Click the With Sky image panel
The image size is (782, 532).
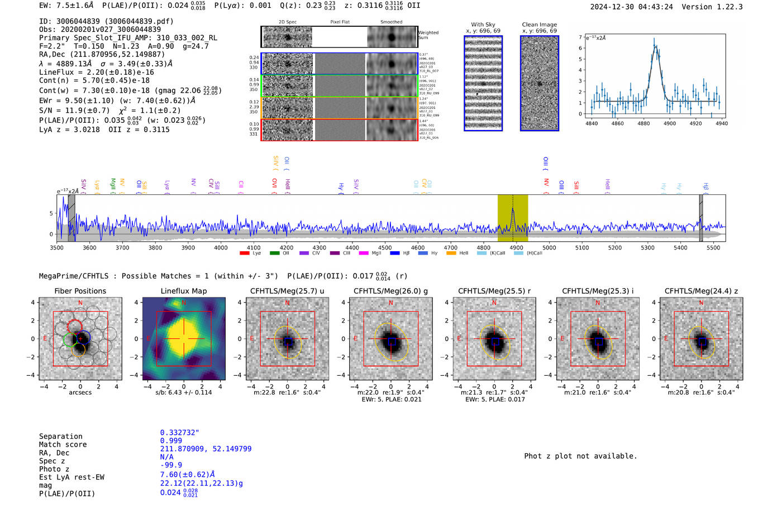pos(483,83)
